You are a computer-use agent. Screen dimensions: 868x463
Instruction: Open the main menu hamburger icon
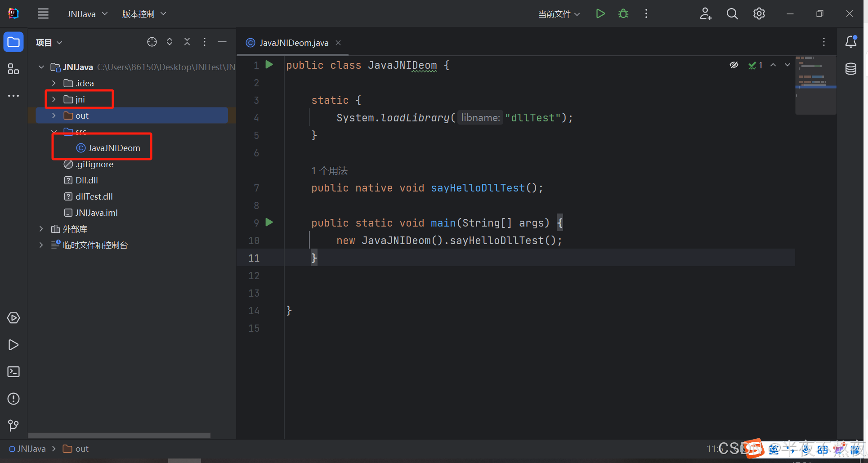(x=43, y=13)
